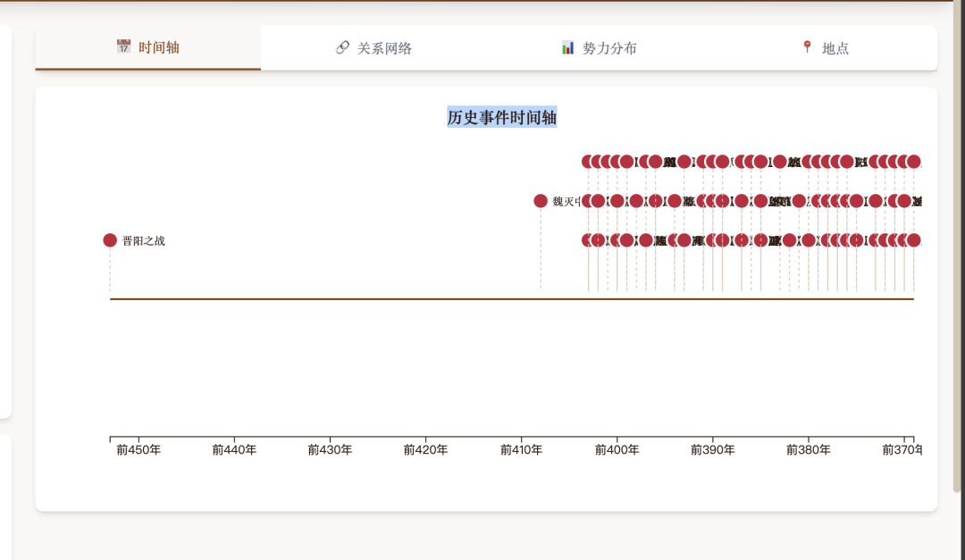Click the 前420年 axis label
The width and height of the screenshot is (965, 560).
tap(425, 450)
